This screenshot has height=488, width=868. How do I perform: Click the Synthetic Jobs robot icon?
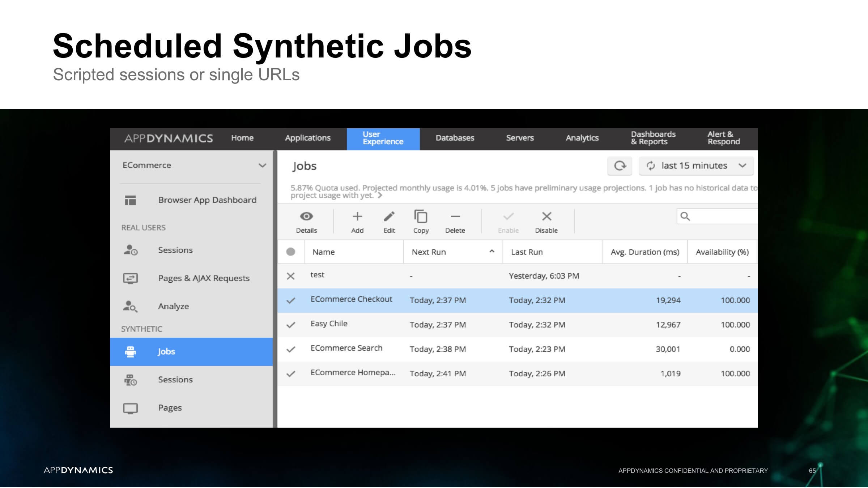pos(130,351)
